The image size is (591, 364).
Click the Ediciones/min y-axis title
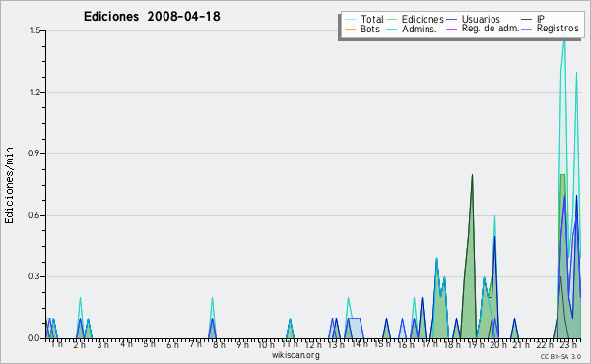coord(9,185)
